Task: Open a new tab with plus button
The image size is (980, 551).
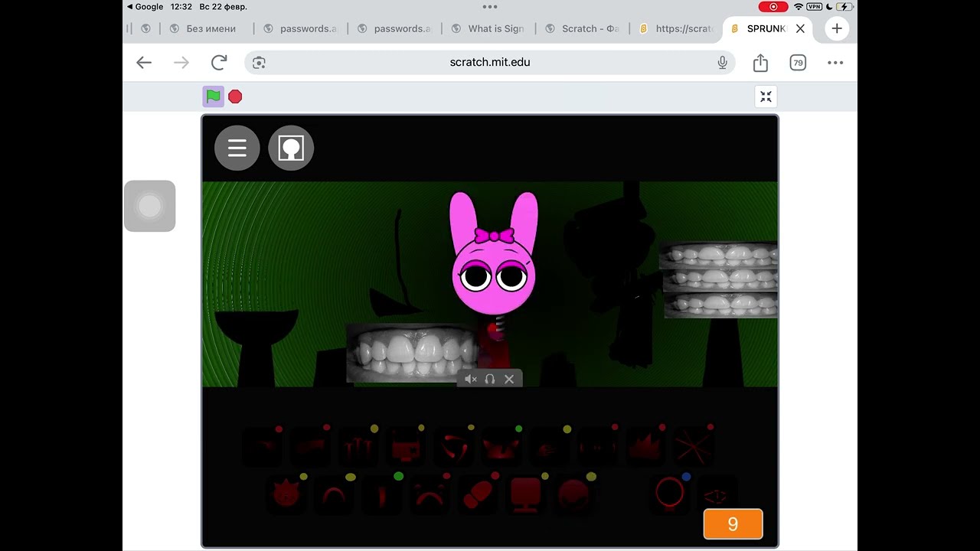Action: (x=837, y=28)
